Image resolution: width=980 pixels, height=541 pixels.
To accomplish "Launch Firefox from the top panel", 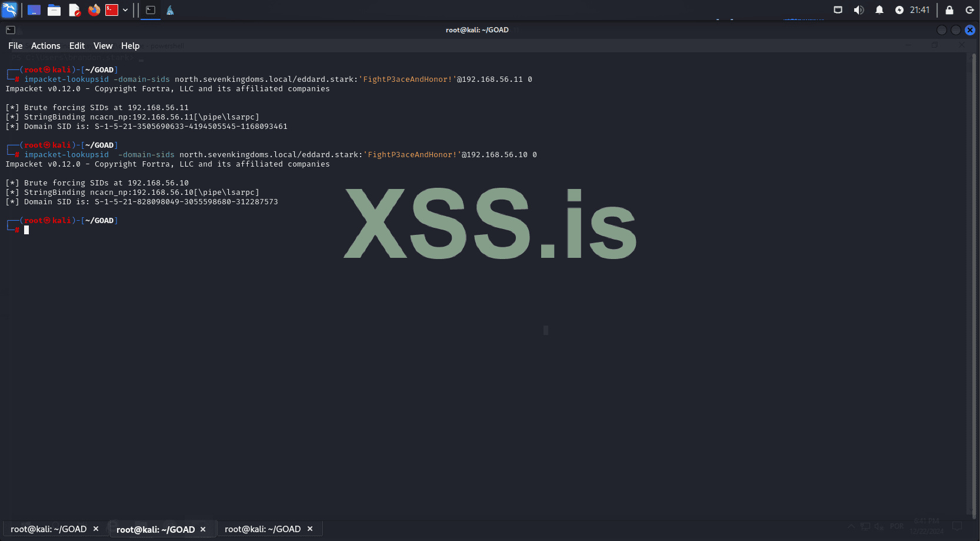I will click(94, 10).
